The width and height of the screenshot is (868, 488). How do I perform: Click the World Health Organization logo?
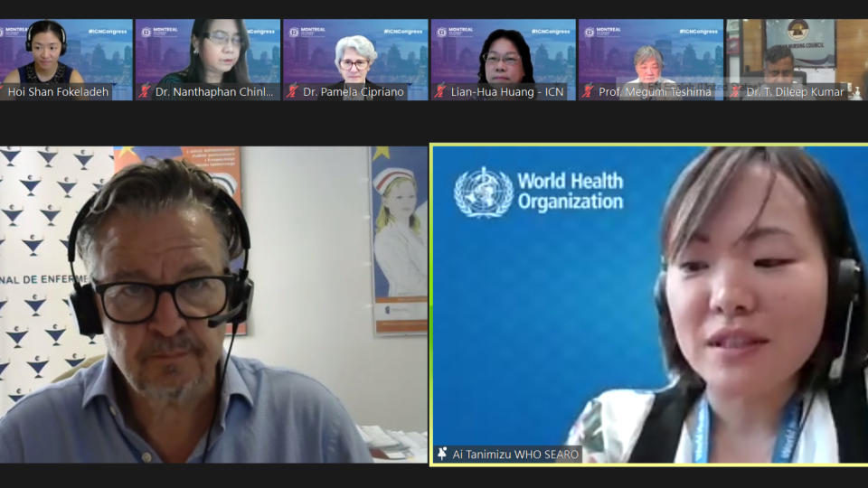[x=539, y=192]
